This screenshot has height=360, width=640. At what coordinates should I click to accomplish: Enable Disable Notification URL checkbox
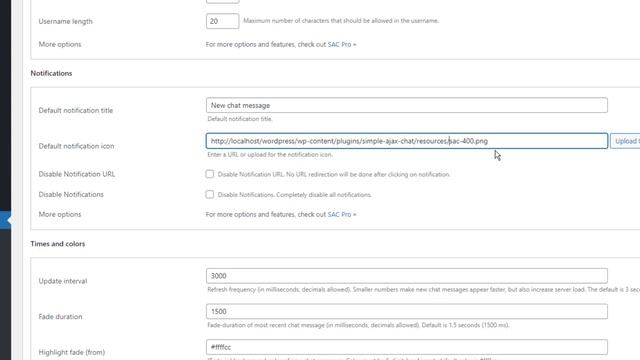click(x=209, y=174)
